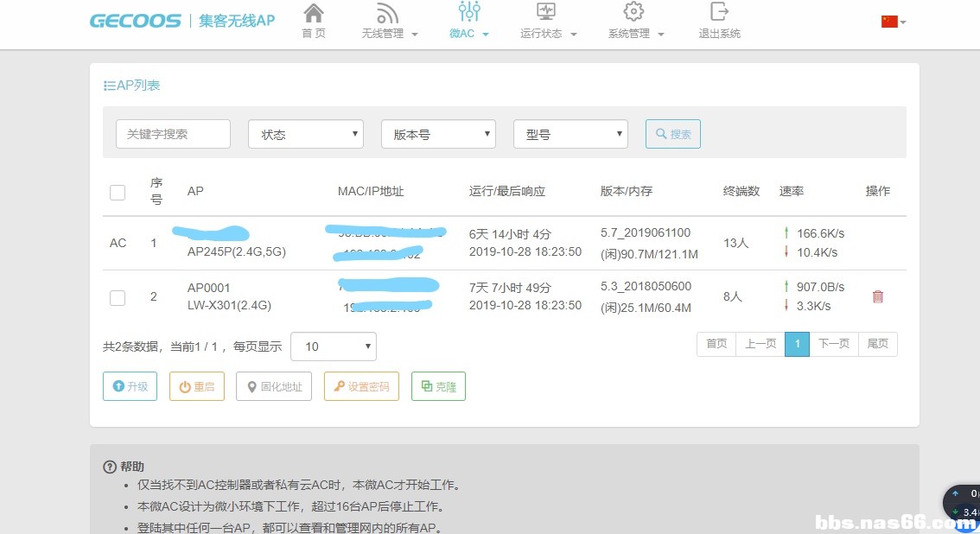Click the LW-X301(2.4G) model text
The height and width of the screenshot is (534, 980).
[229, 305]
